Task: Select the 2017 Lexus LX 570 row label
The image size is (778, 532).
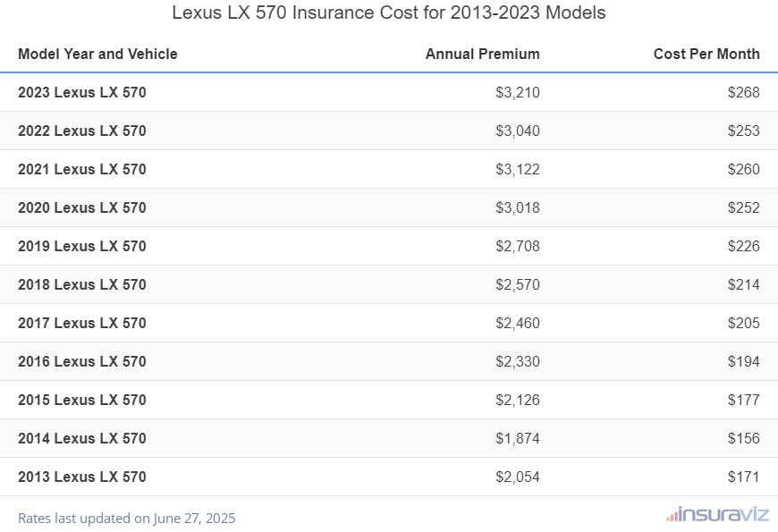Action: [x=82, y=323]
